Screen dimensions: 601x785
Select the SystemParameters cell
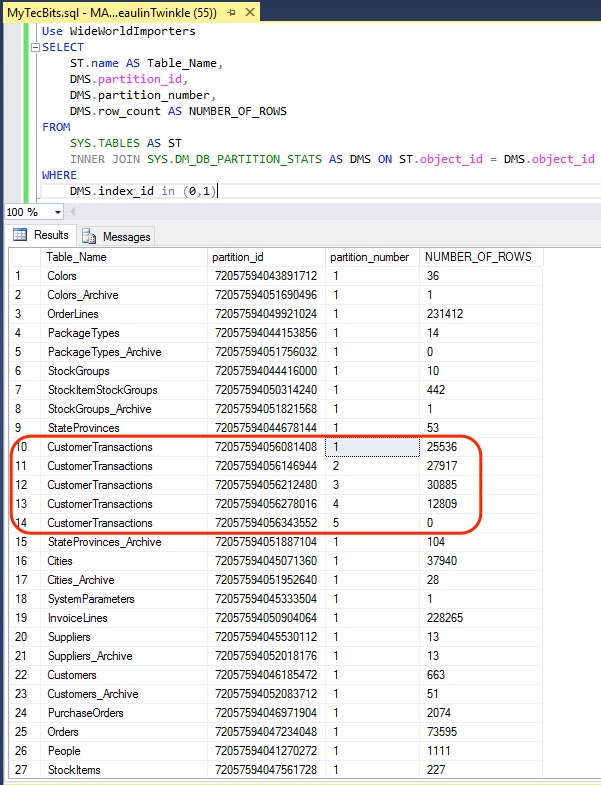click(124, 599)
